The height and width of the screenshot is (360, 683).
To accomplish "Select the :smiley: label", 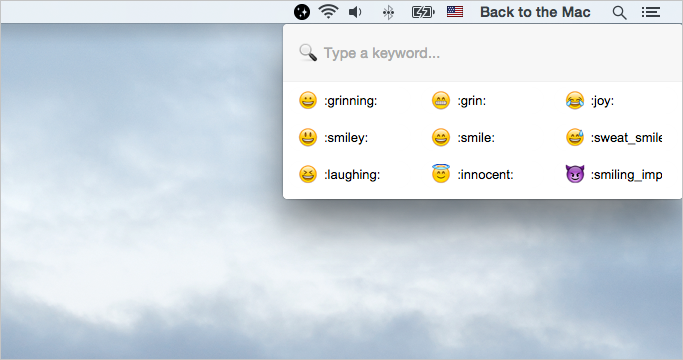I will point(346,138).
